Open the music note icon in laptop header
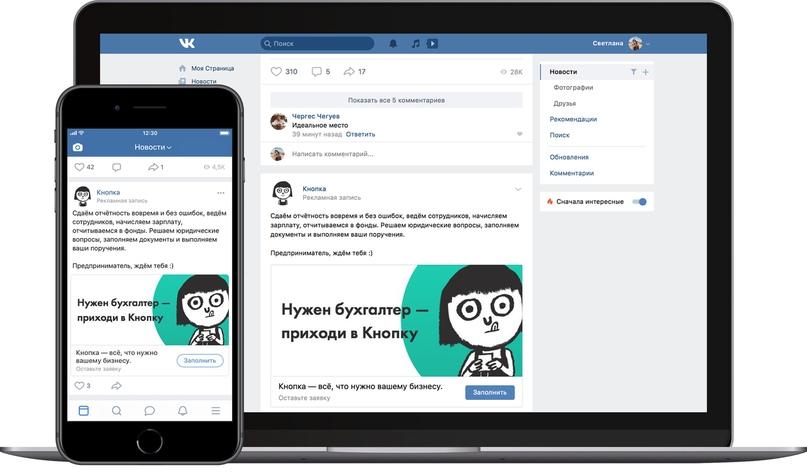Screen dimensions: 807x473 coord(416,44)
